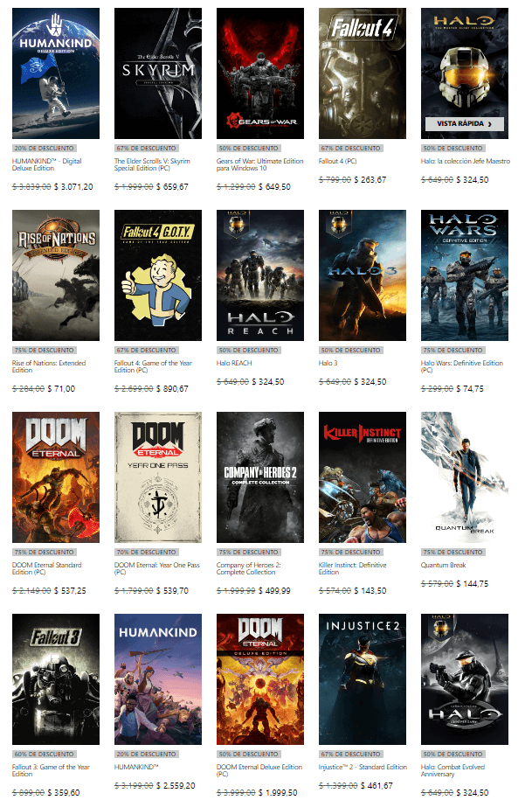Select the Quantum Break cover image

tap(464, 477)
